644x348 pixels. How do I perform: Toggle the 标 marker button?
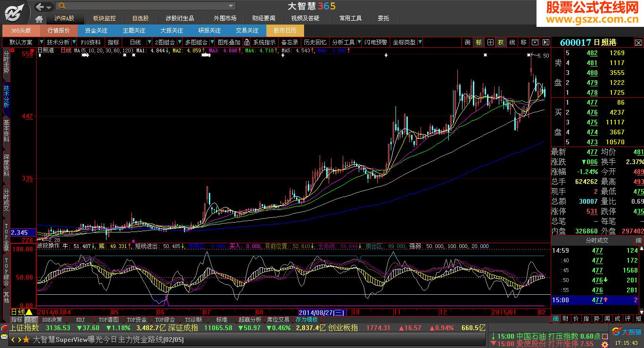pyautogui.click(x=479, y=42)
